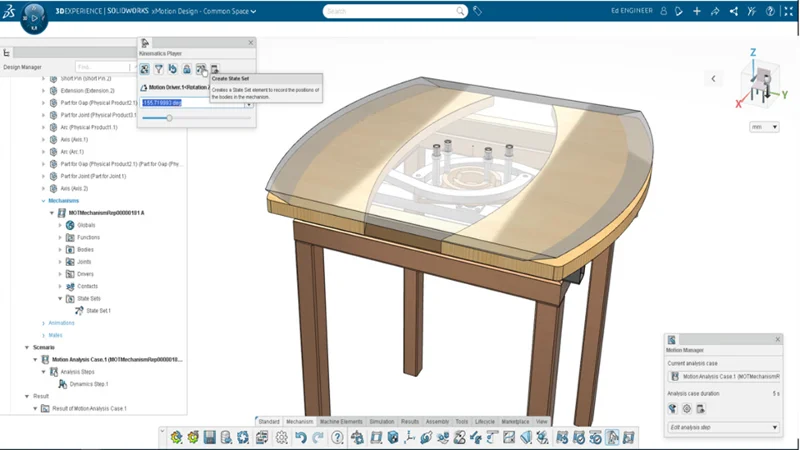Click the undo arrow in bottom toolbar
This screenshot has width=800, height=450.
300,438
